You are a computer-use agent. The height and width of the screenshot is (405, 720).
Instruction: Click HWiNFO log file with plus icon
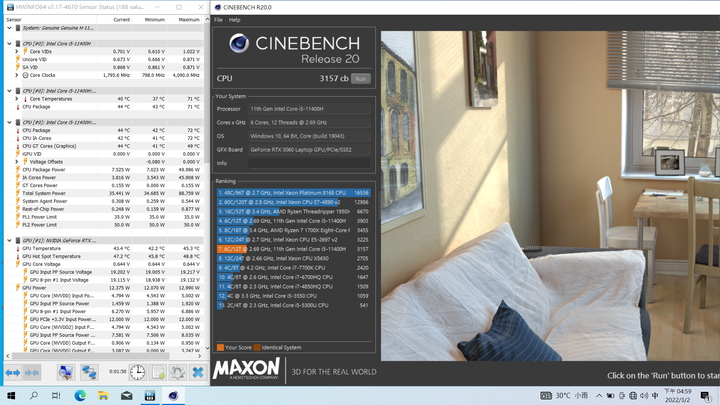coord(158,372)
